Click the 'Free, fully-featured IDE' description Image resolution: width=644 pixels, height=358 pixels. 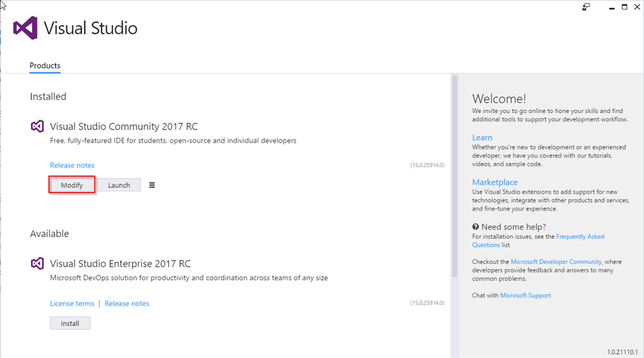(x=173, y=140)
